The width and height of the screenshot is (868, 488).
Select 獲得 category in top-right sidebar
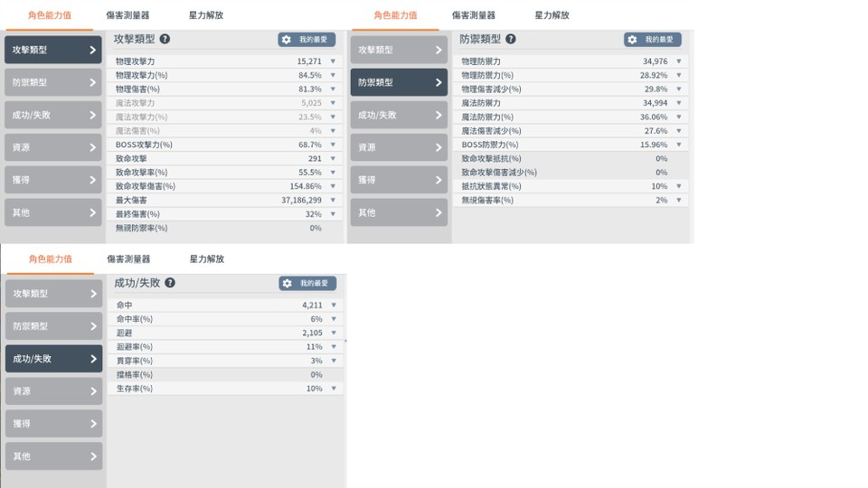(399, 180)
